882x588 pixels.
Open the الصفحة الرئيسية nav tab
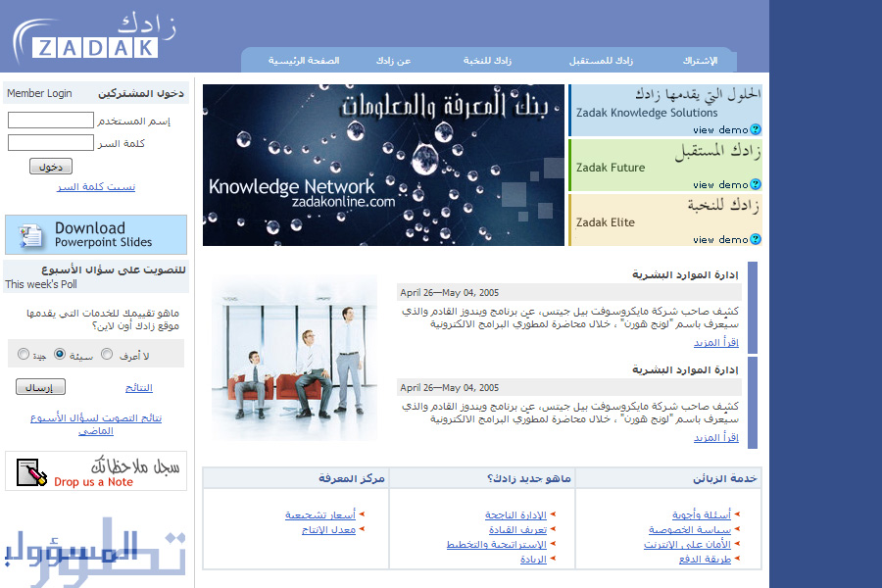pos(304,60)
